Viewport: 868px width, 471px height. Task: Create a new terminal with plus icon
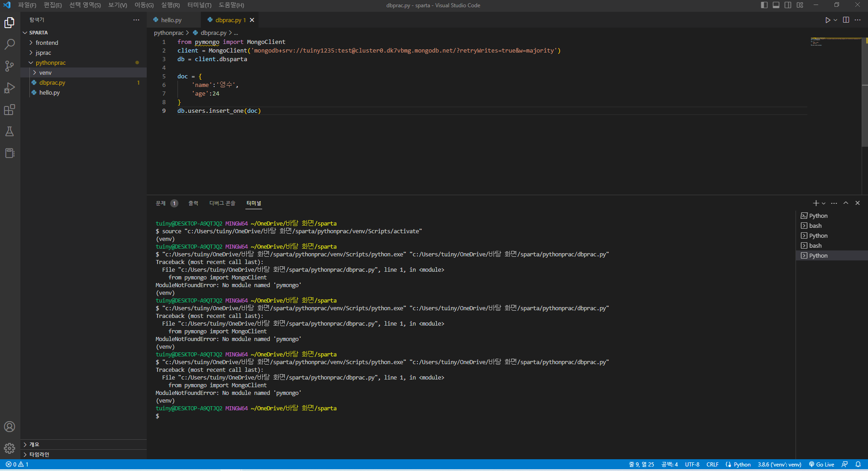(815, 203)
